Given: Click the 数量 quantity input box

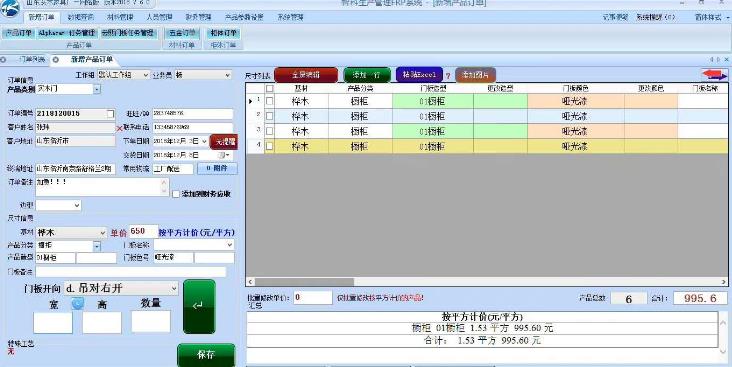Looking at the screenshot, I should [x=151, y=322].
